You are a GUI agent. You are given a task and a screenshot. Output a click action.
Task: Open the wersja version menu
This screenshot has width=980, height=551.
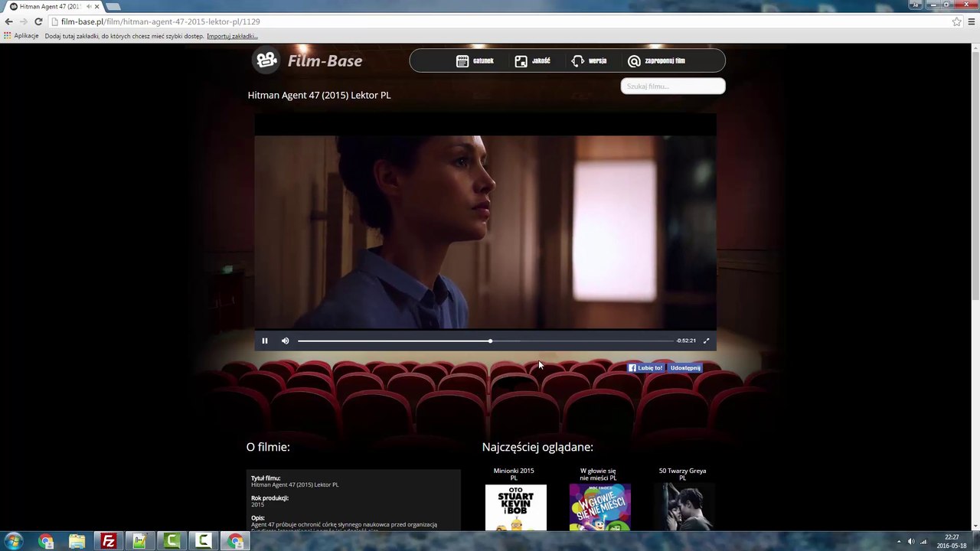[590, 60]
